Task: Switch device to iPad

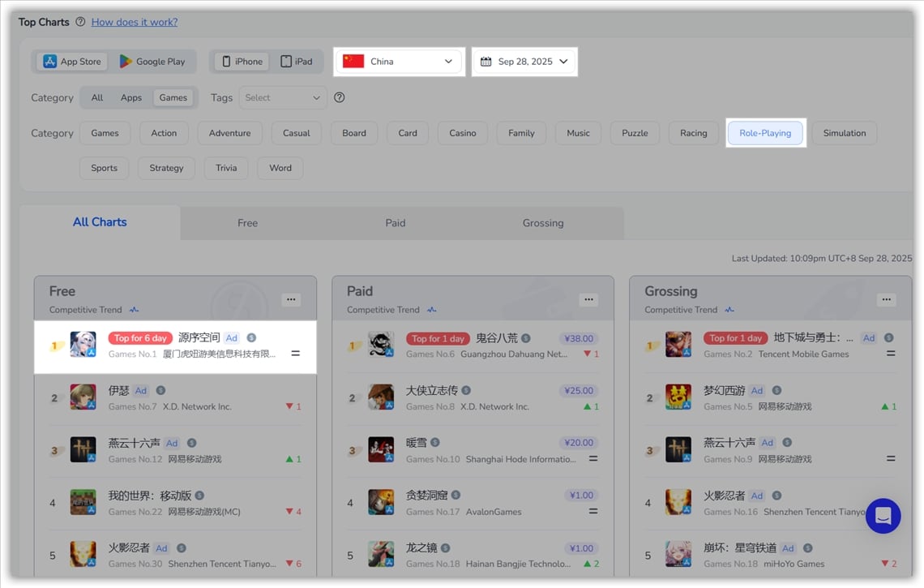Action: tap(297, 62)
